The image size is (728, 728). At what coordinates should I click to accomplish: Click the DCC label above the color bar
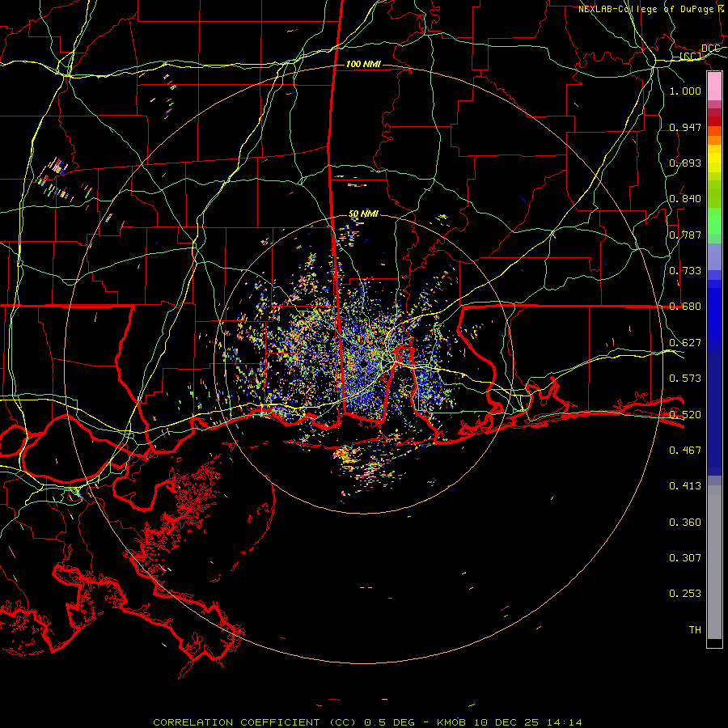coord(711,49)
